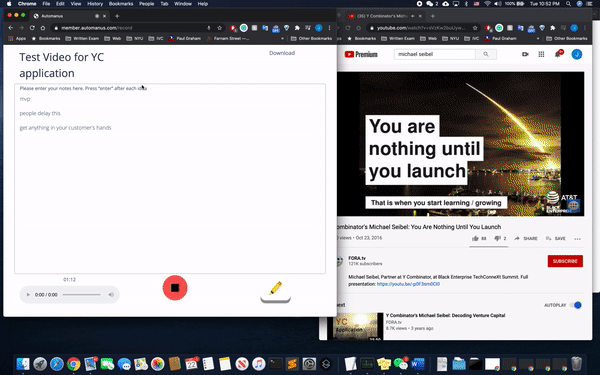Launch Safari from the Dock
This screenshot has height=375, width=600.
click(x=57, y=364)
